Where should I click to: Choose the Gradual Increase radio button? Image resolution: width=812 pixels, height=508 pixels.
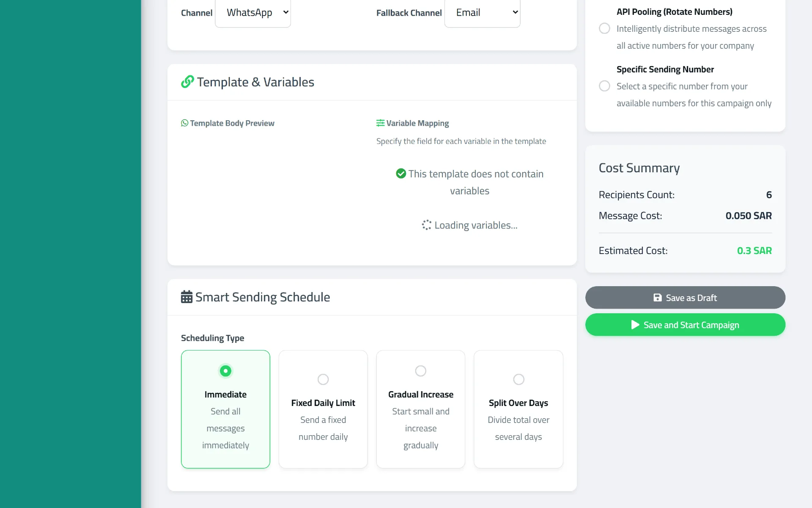point(421,371)
